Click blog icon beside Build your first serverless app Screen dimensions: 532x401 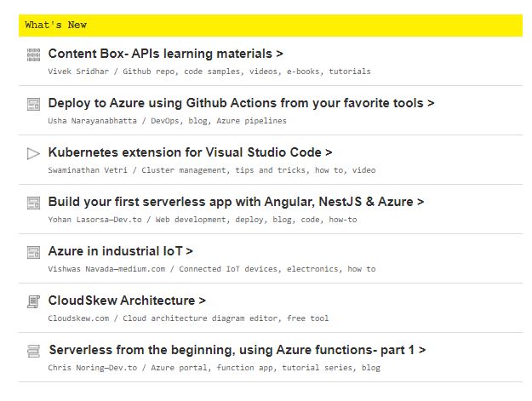coord(33,203)
